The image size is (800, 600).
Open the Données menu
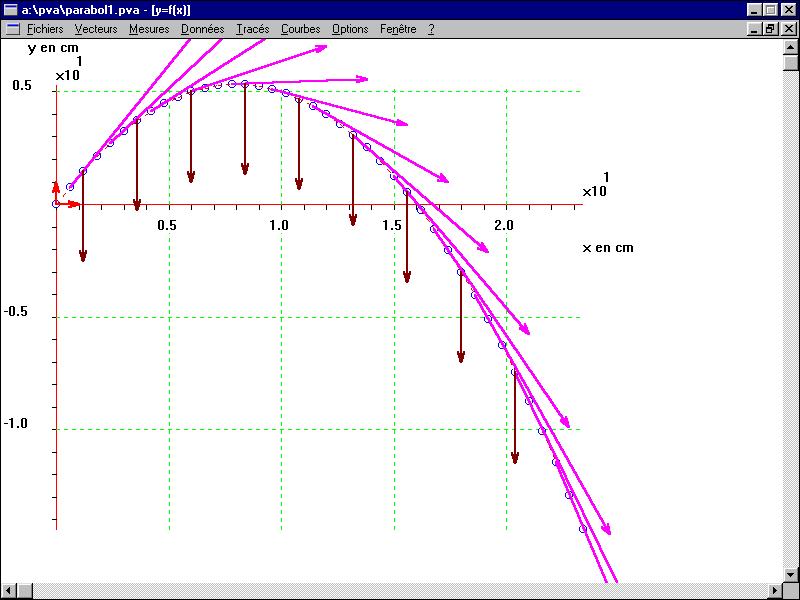pyautogui.click(x=203, y=29)
